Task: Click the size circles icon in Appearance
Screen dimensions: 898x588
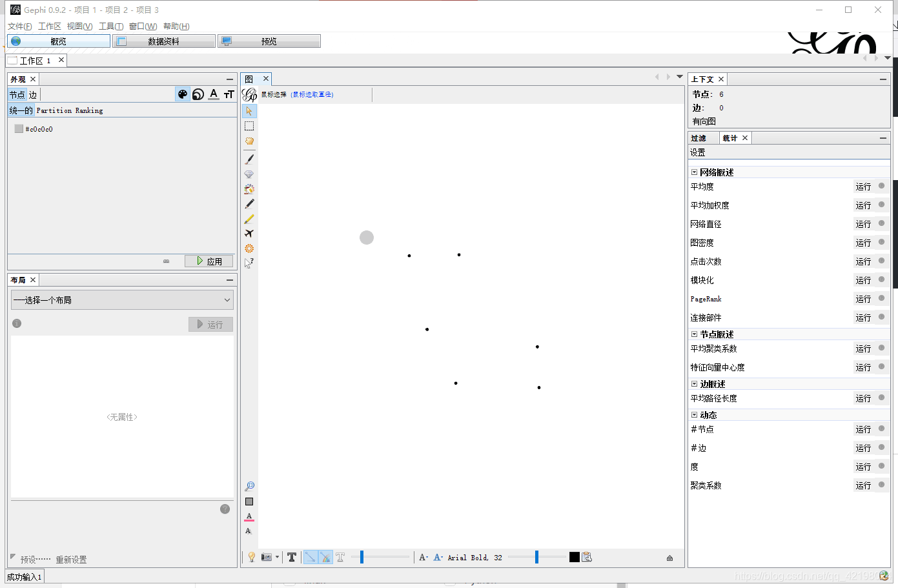Action: pos(198,94)
